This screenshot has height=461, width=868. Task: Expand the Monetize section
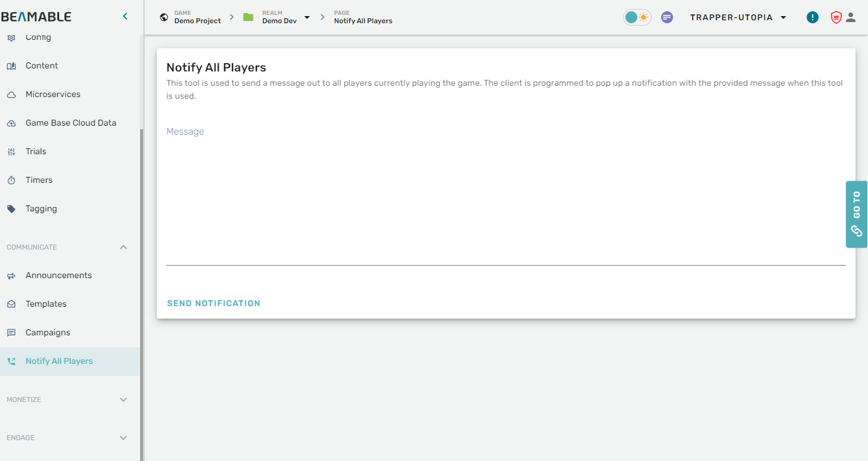pos(123,400)
